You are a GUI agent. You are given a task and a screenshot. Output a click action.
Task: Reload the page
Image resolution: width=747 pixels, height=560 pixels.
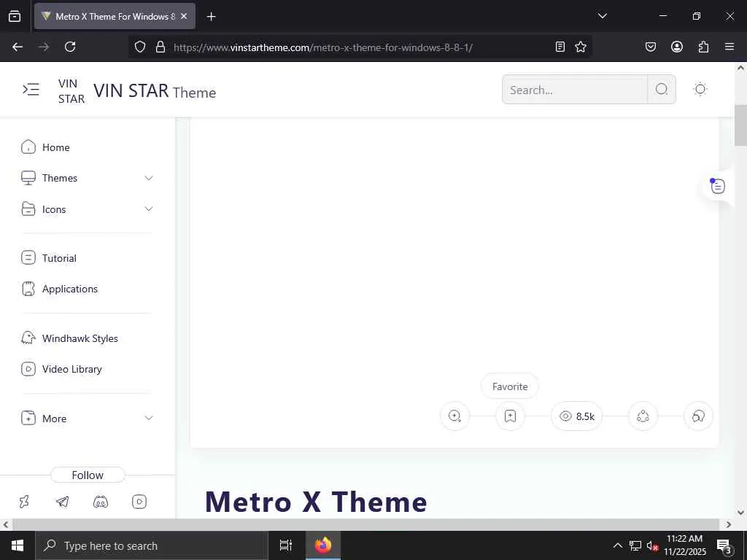[70, 47]
